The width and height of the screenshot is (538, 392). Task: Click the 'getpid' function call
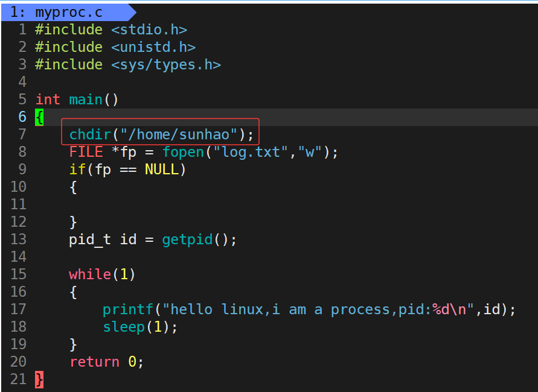[187, 239]
